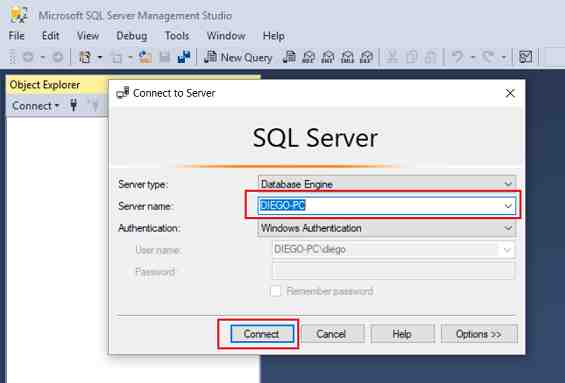Expand the Navigate Backward history arrow

(43, 57)
